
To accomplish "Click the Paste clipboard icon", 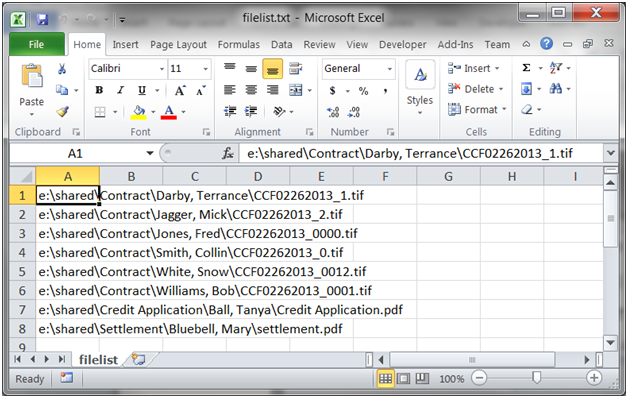I will pyautogui.click(x=32, y=76).
